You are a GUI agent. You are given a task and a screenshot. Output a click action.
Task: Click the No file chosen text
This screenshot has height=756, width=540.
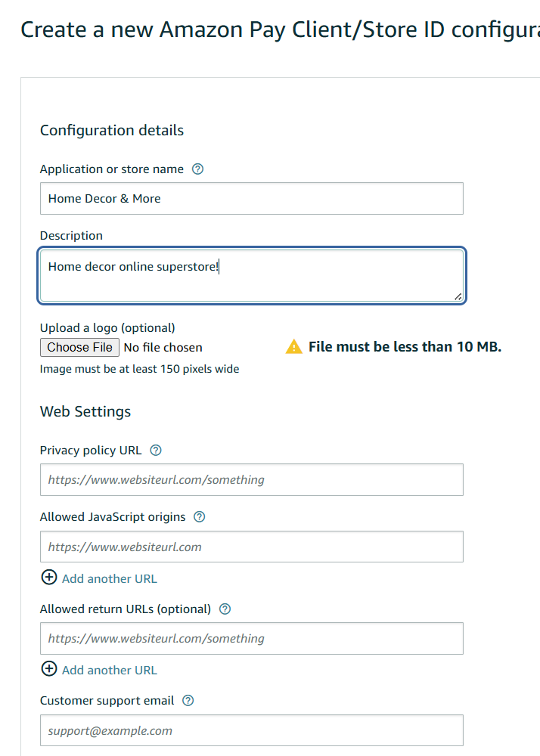pos(163,348)
